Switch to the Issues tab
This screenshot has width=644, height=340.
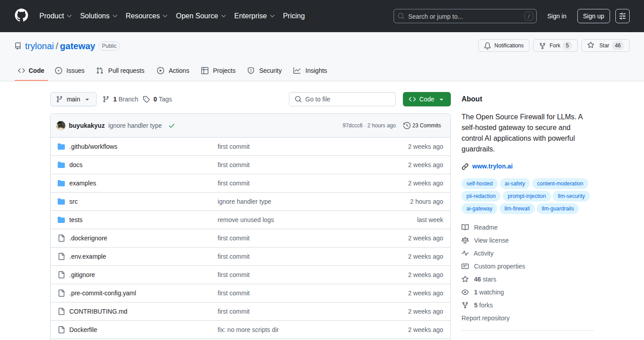click(70, 71)
